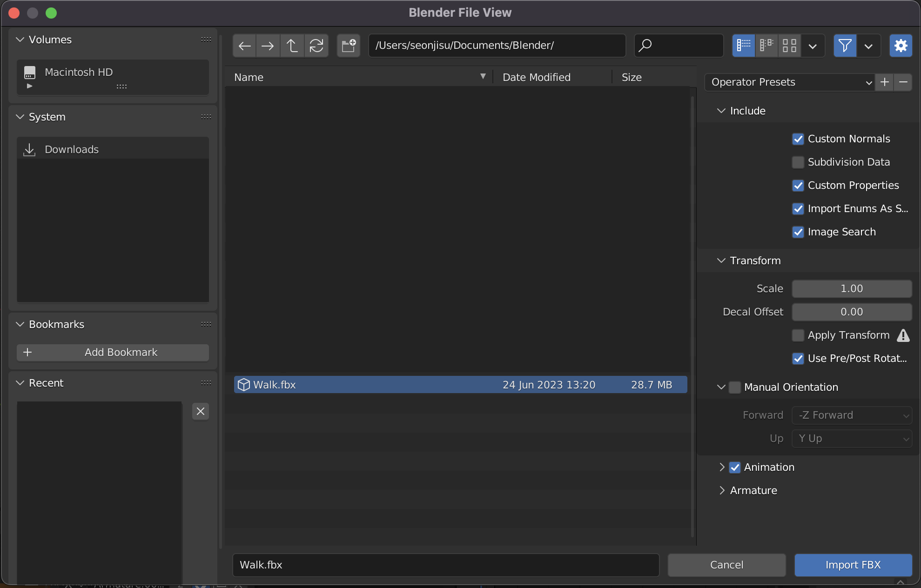Enable Apply Transform checkbox

tap(798, 335)
